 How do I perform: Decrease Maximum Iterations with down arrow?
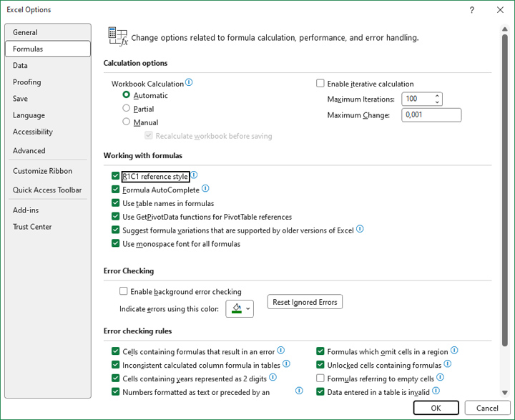click(x=437, y=102)
